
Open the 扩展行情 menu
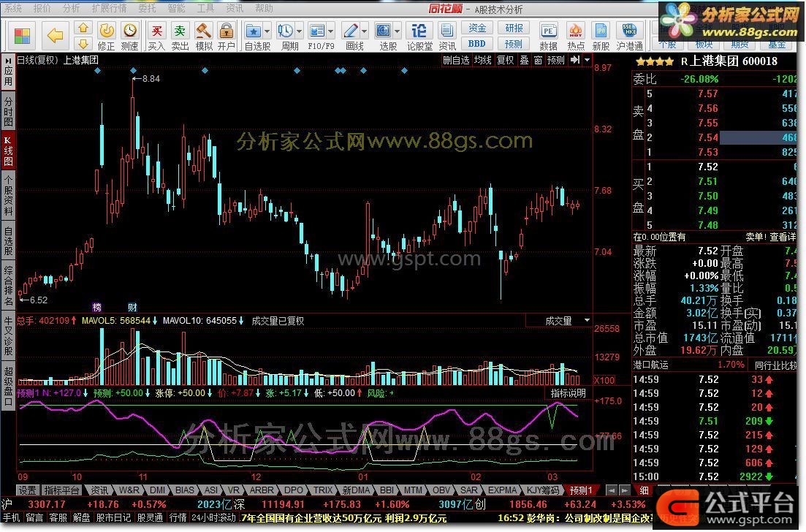(x=109, y=8)
